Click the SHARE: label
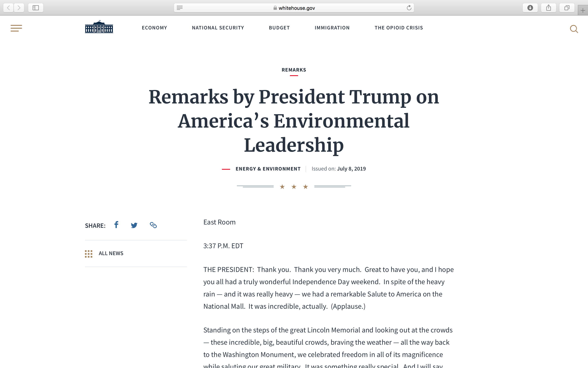The width and height of the screenshot is (588, 368). tap(95, 226)
